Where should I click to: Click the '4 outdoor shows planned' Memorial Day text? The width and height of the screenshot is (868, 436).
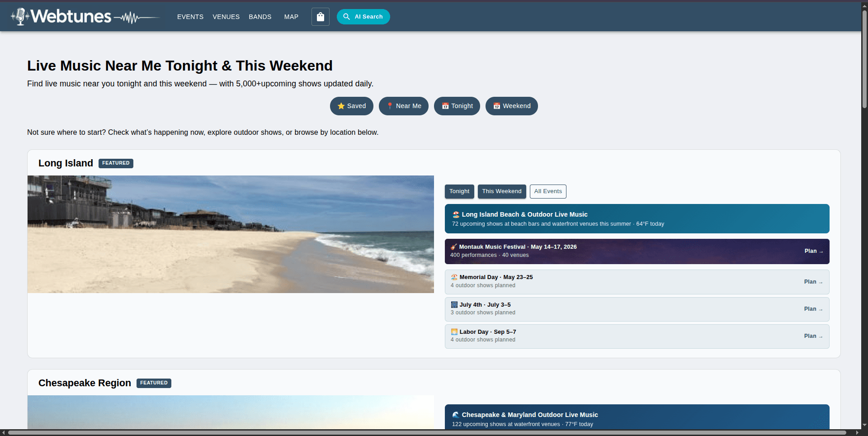tap(483, 285)
